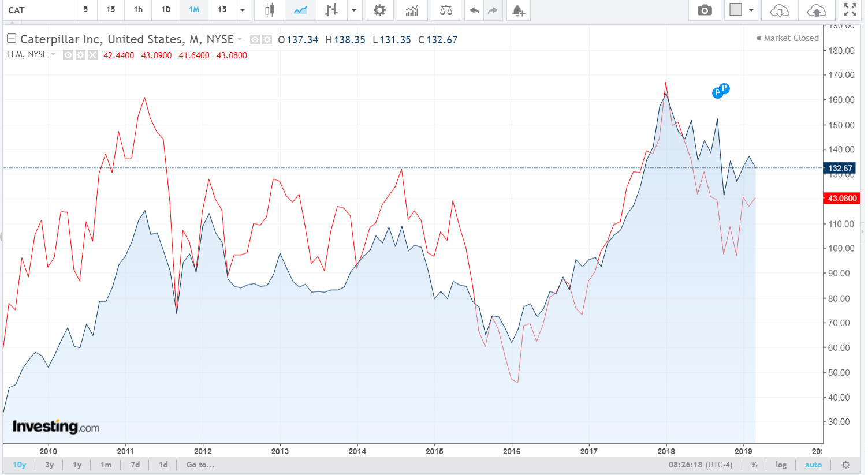Screen dimensions: 868x475
Task: Undo the last chart action
Action: tap(474, 10)
